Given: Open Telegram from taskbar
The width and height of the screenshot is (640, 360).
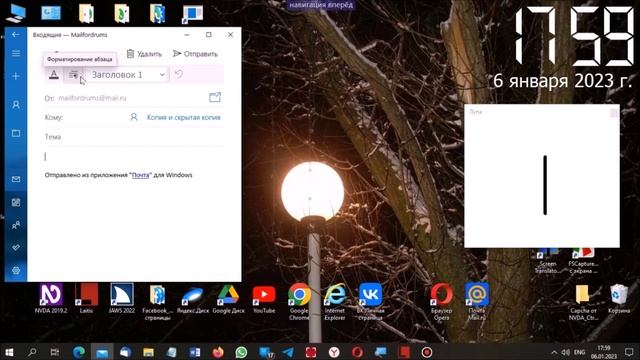Looking at the screenshot, I should click(288, 352).
